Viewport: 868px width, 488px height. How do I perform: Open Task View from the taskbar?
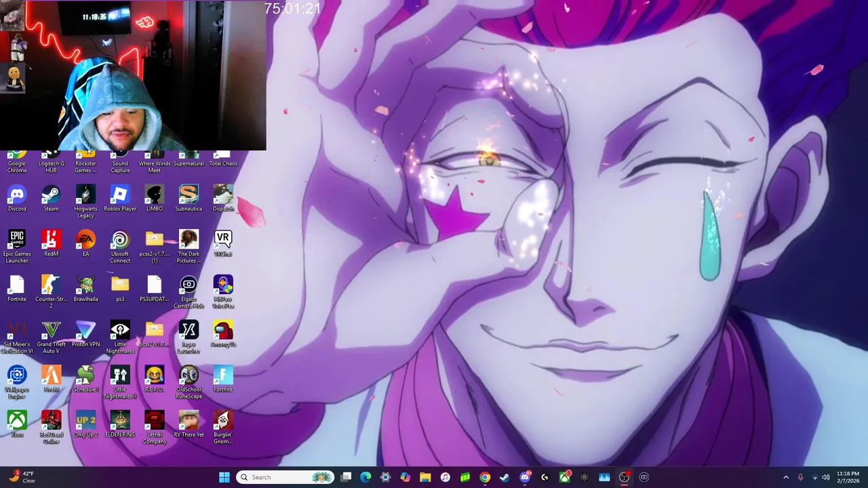pyautogui.click(x=346, y=477)
